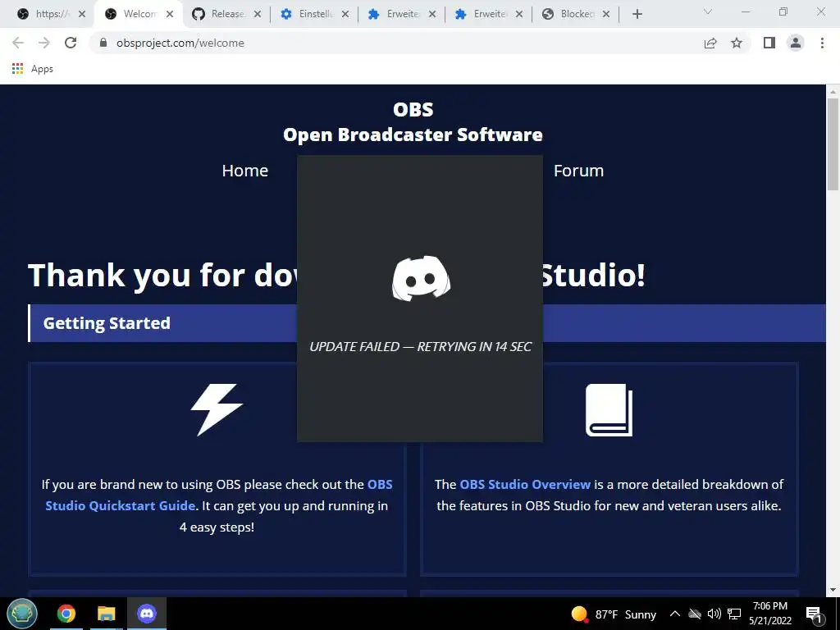Select Discord in the taskbar

146,614
